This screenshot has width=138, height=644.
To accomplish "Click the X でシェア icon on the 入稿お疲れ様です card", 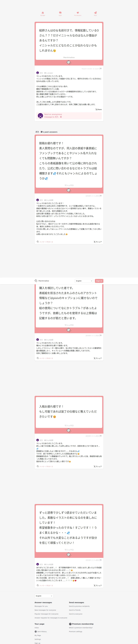I will click(x=95, y=466).
